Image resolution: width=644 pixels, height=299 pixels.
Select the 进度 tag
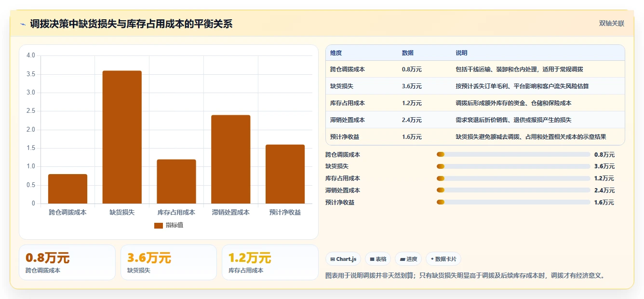click(408, 259)
